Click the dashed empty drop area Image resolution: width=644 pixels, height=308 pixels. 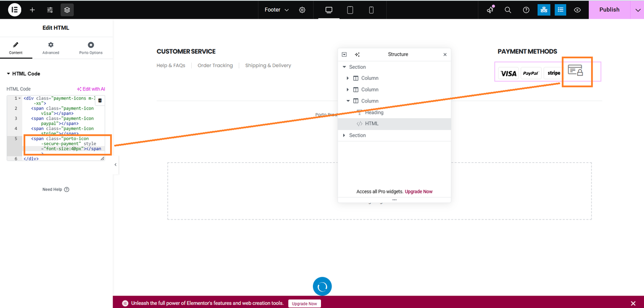coord(379,191)
